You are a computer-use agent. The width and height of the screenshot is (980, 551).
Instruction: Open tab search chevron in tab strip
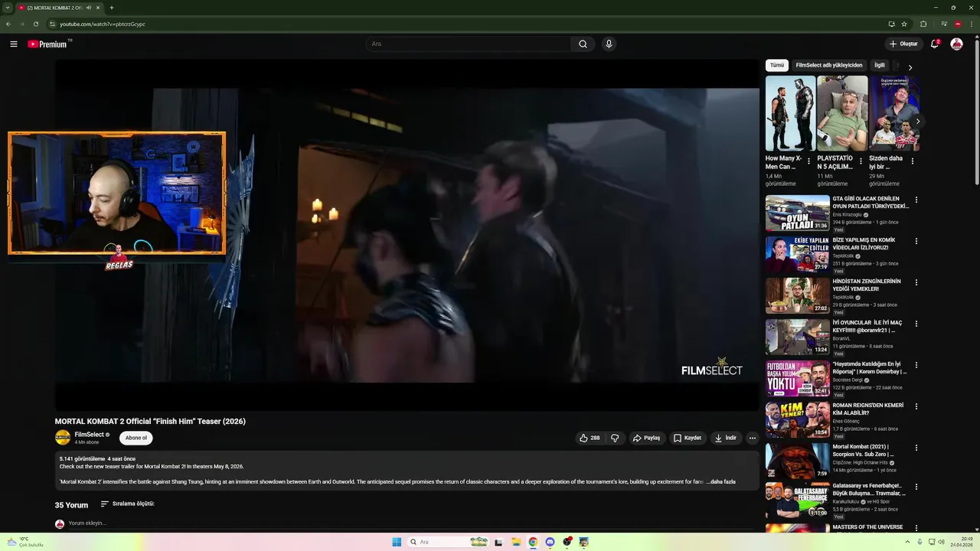pos(8,8)
